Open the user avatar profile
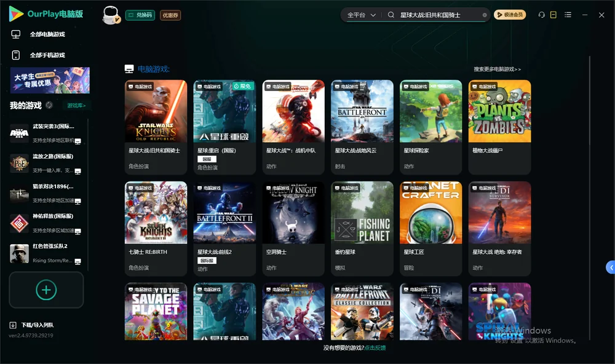This screenshot has height=364, width=615. click(111, 15)
